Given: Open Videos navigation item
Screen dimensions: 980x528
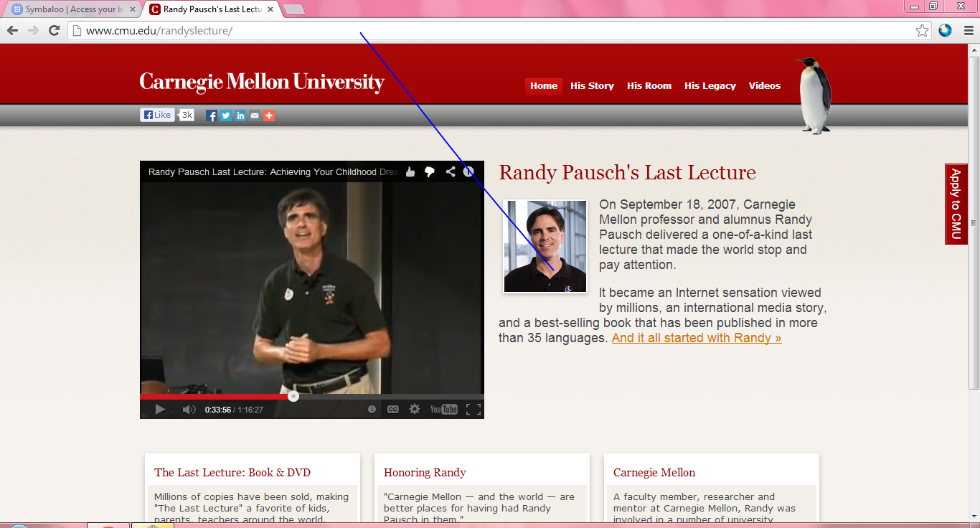Looking at the screenshot, I should coord(765,86).
